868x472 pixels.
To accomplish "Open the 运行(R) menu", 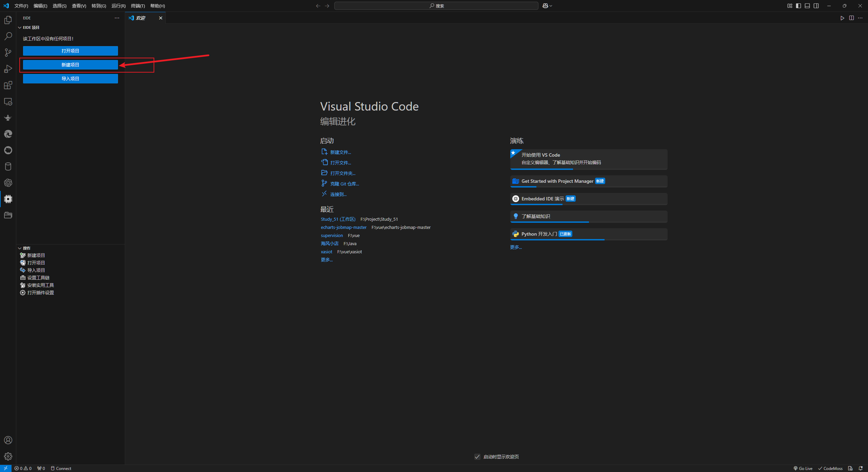I will coord(118,6).
